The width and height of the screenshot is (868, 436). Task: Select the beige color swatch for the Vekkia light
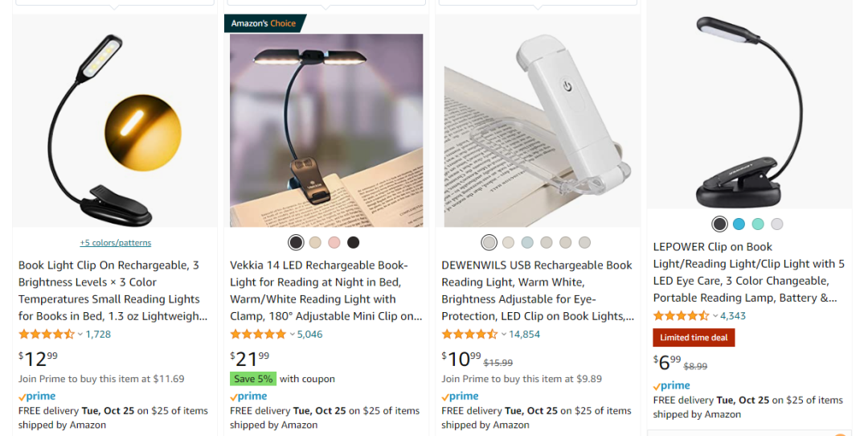point(315,242)
